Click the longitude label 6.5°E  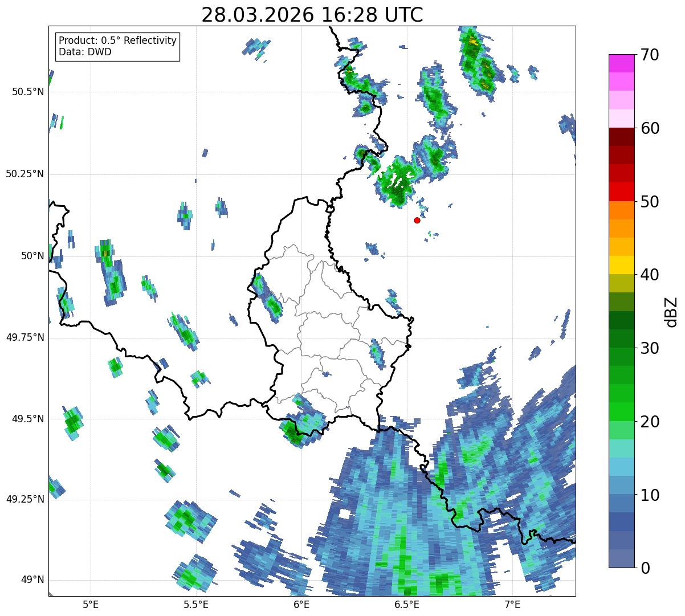(407, 604)
